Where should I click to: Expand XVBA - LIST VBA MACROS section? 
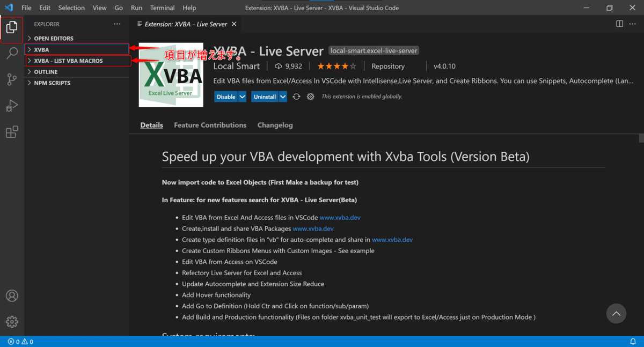(x=77, y=61)
